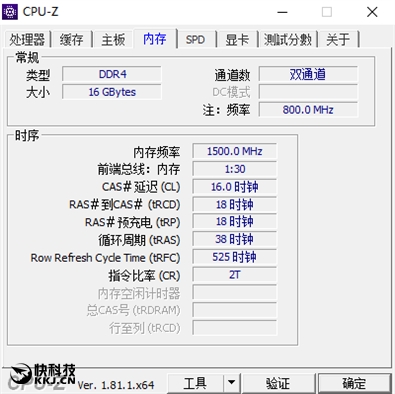Viewport: 395px width, 394px height.
Task: Click the DDR4 type field
Action: click(x=112, y=74)
